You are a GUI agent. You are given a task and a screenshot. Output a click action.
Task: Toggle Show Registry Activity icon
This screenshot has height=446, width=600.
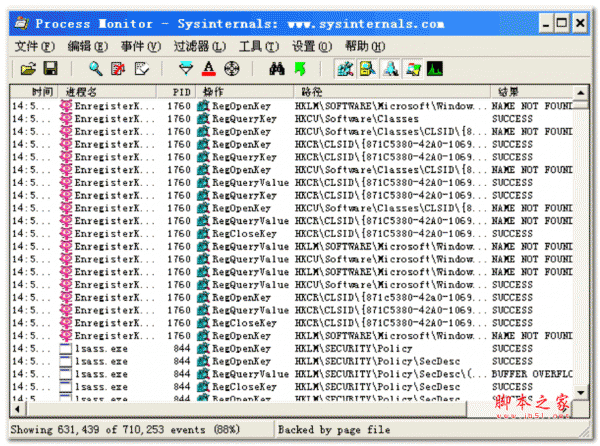345,69
